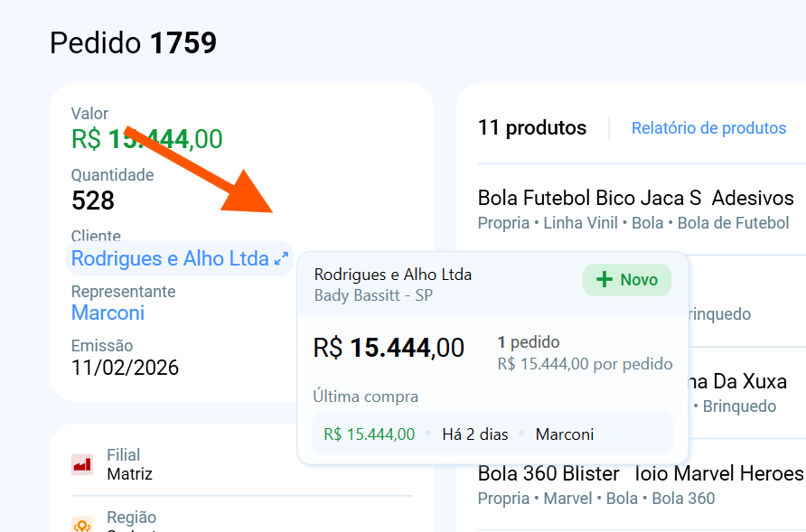Open the Relatório de produtos link
The height and width of the screenshot is (532, 806).
pos(708,128)
